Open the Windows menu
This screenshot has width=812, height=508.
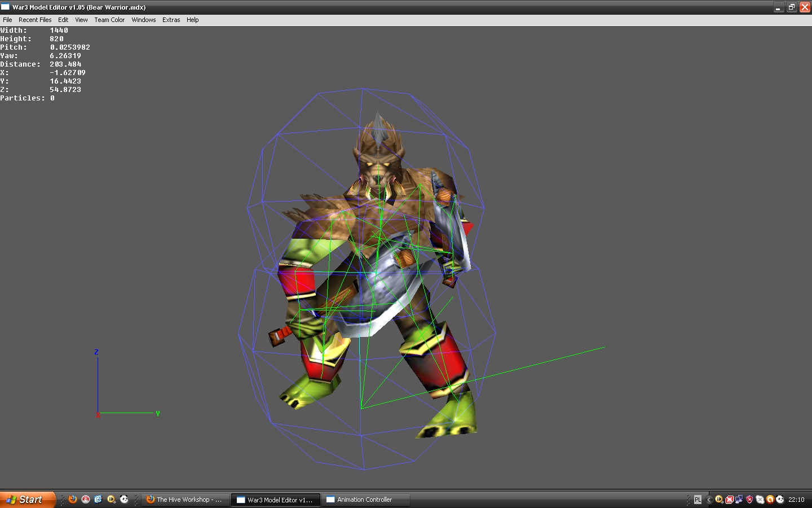pos(144,20)
